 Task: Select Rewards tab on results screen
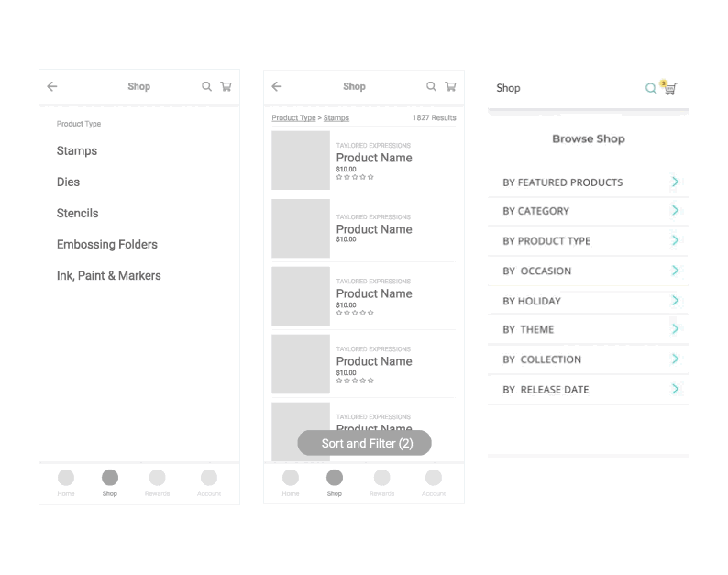(381, 483)
